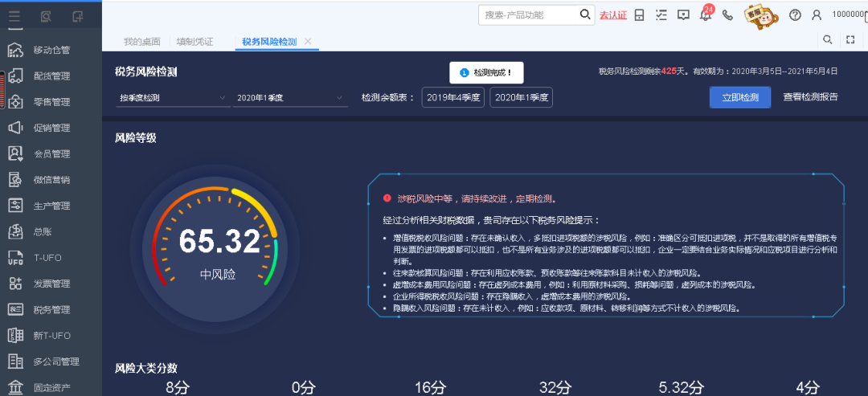The height and width of the screenshot is (396, 868).
Task: Open the 2020年1季度 period dropdown
Action: [x=289, y=98]
